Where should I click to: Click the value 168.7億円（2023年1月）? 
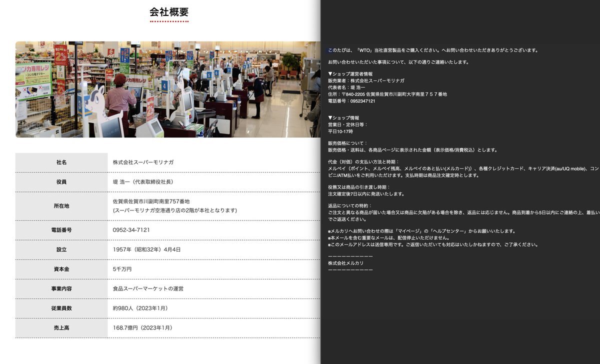coord(143,327)
